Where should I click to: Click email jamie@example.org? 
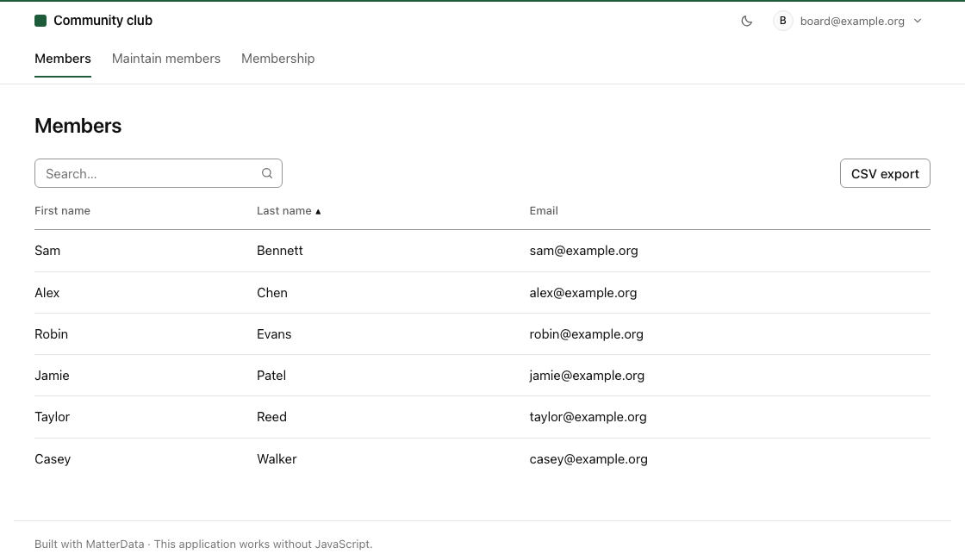click(587, 376)
